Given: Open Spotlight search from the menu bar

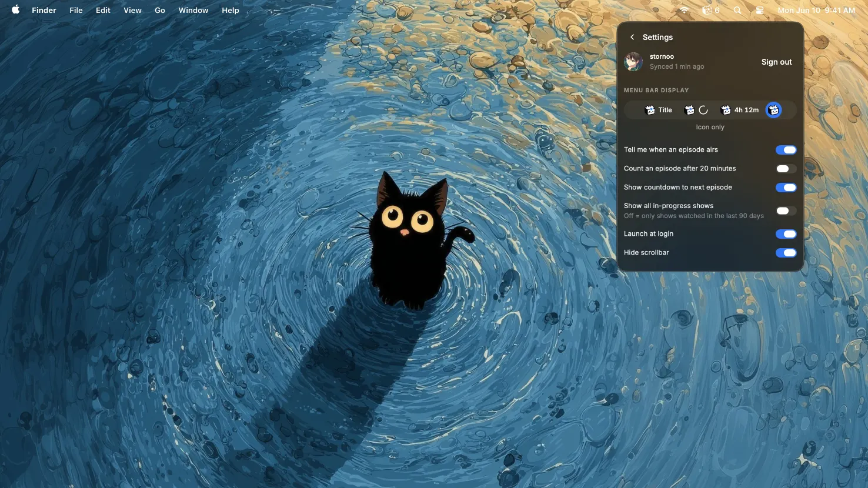Looking at the screenshot, I should coord(737,11).
